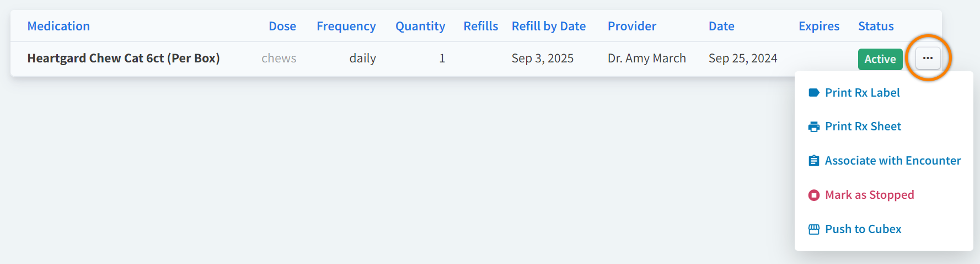Click the clipboard icon for Associate with Encounter
This screenshot has height=264, width=980.
pos(813,161)
